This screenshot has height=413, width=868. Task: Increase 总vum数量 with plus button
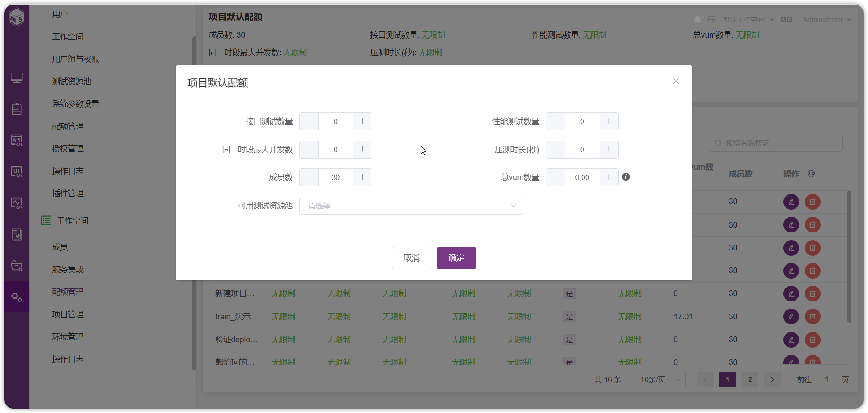pos(609,177)
